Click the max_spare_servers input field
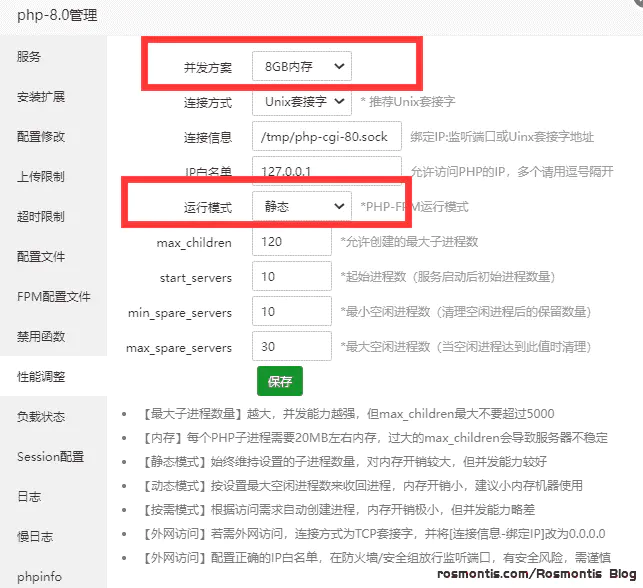The height and width of the screenshot is (588, 643). [292, 346]
